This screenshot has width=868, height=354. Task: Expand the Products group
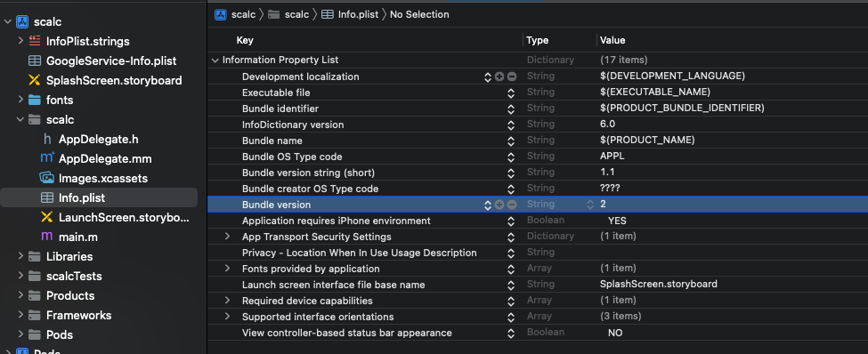click(20, 295)
